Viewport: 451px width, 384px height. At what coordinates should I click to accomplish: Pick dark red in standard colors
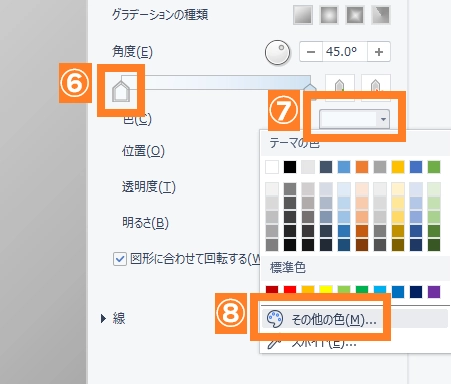point(272,290)
